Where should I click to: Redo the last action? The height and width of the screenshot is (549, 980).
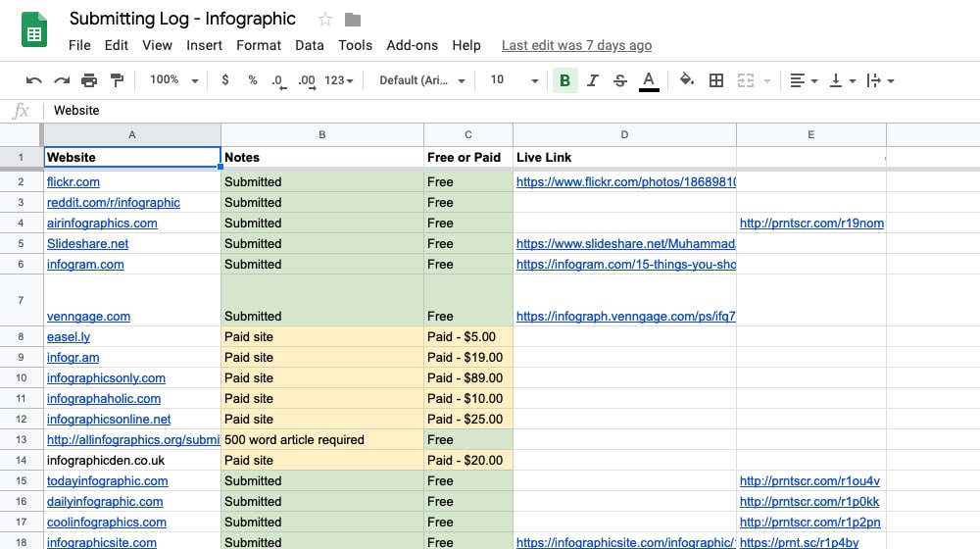pyautogui.click(x=61, y=80)
